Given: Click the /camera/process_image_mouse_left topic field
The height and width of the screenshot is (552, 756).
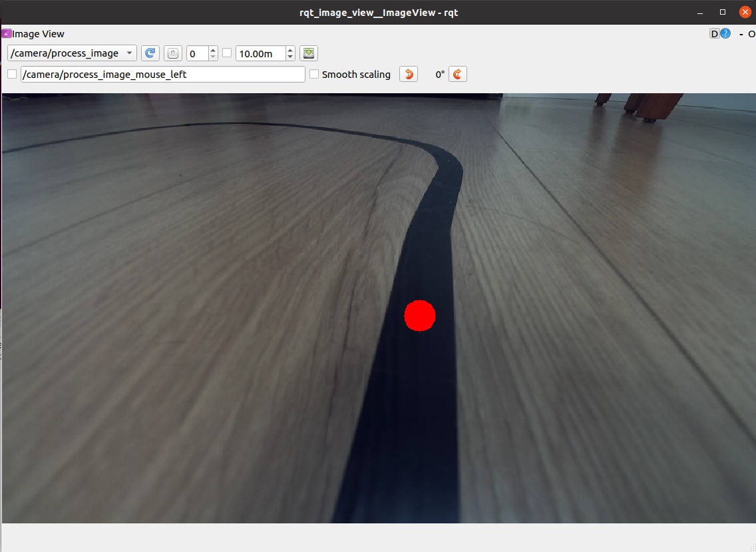Looking at the screenshot, I should [163, 75].
